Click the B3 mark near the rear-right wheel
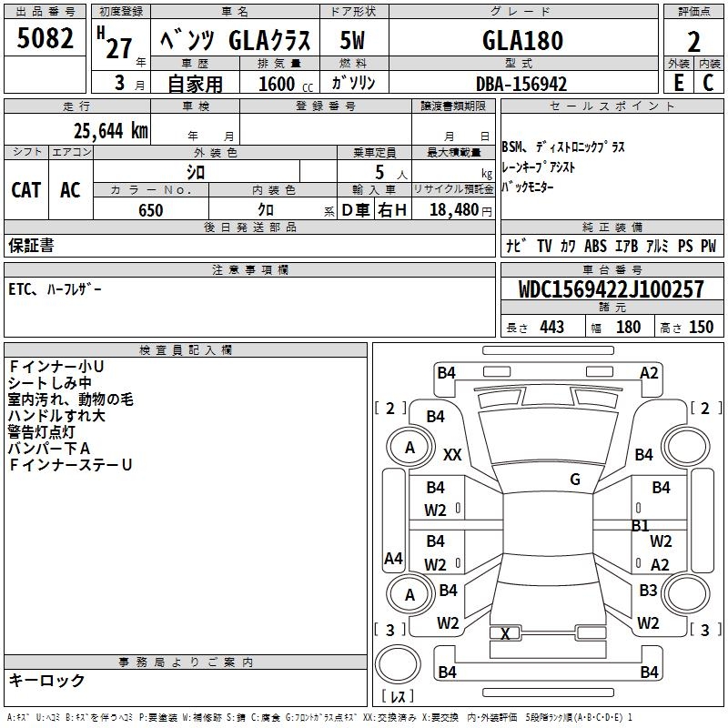 tap(647, 591)
